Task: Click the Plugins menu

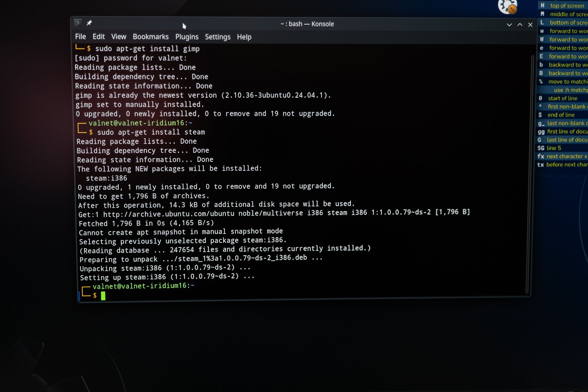Action: click(186, 37)
